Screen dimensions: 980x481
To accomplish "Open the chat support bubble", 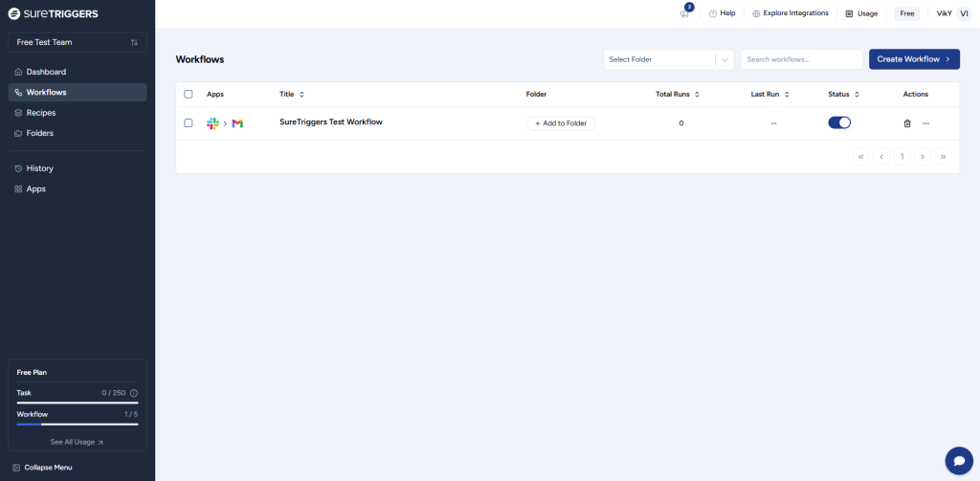I will point(958,460).
